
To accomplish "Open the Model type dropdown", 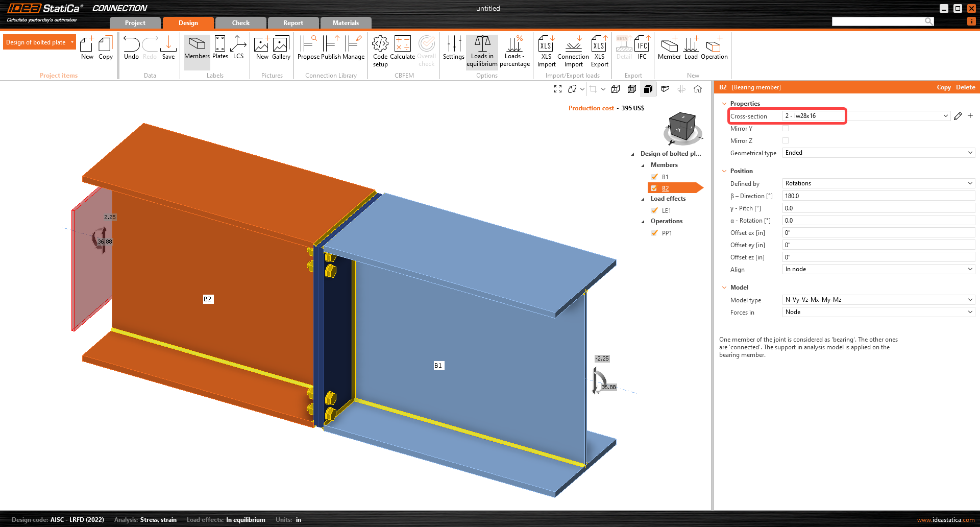I will [x=970, y=300].
